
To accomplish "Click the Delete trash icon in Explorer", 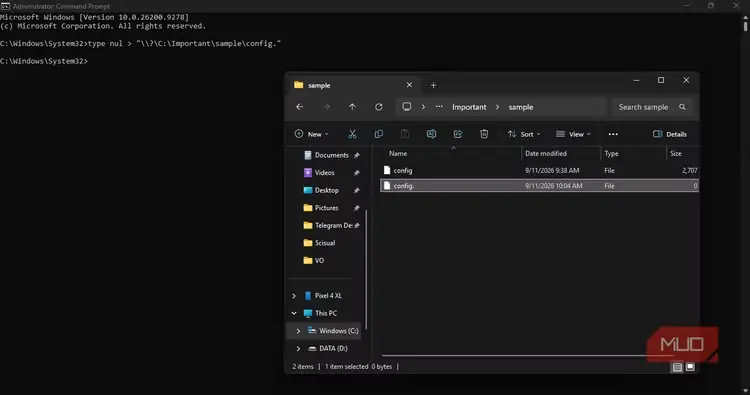I will [x=484, y=134].
